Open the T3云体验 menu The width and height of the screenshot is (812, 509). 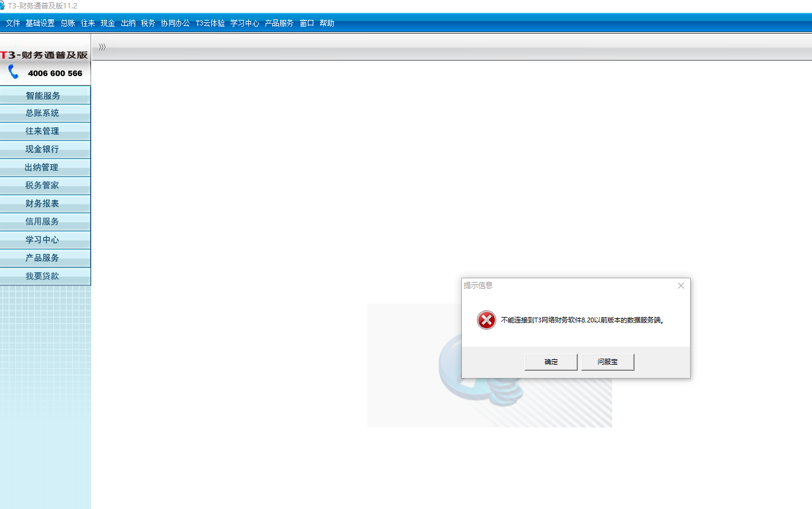pos(210,24)
